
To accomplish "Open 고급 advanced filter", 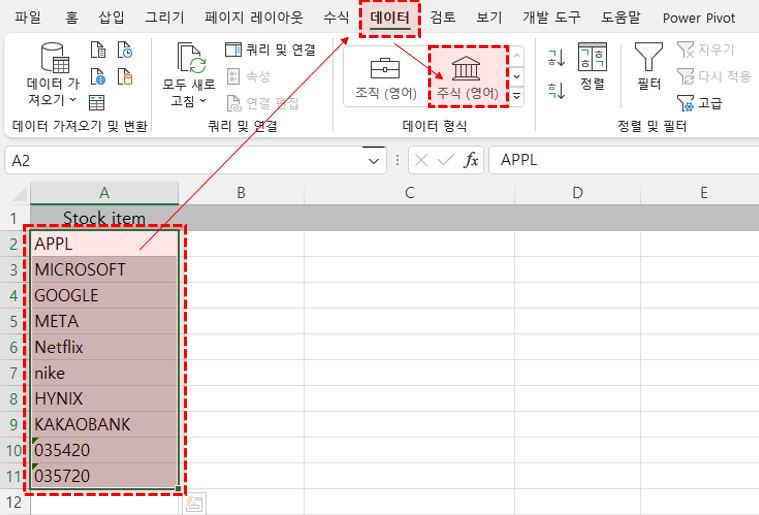I will click(x=699, y=103).
